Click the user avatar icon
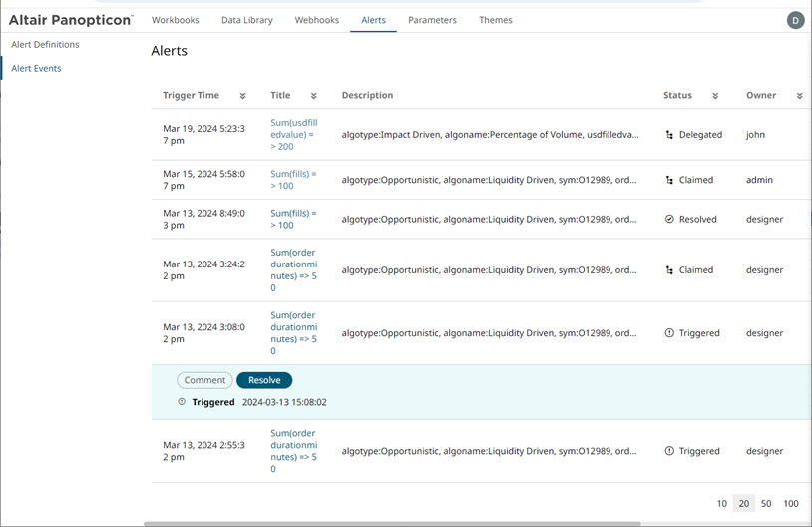Screen dimensions: 812x527 (795, 20)
